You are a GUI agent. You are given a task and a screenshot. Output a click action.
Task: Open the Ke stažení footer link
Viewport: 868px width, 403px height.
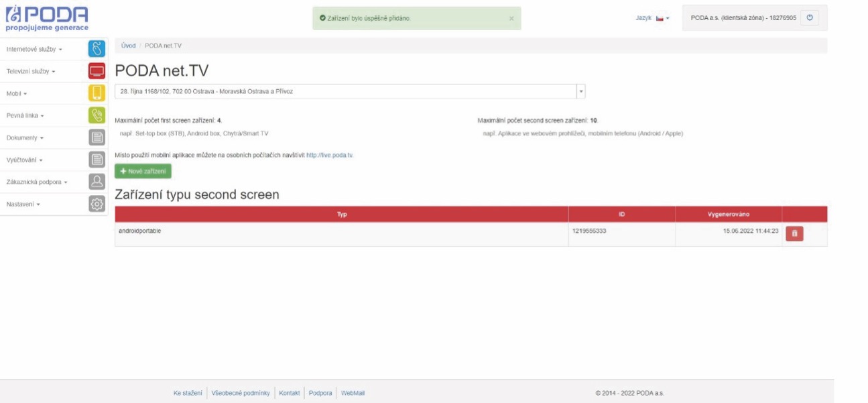[x=188, y=393]
